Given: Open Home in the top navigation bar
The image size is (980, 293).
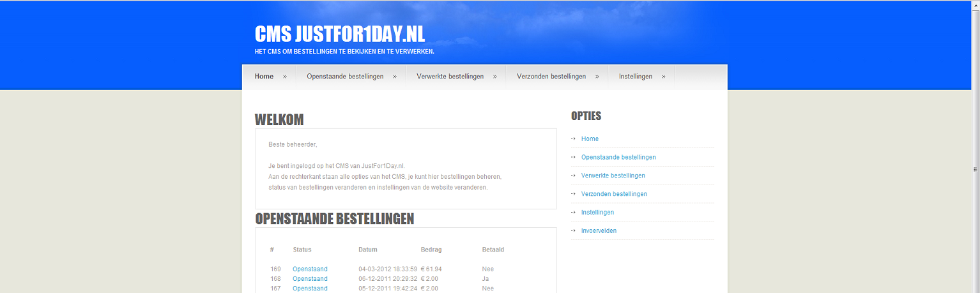Looking at the screenshot, I should coord(264,77).
